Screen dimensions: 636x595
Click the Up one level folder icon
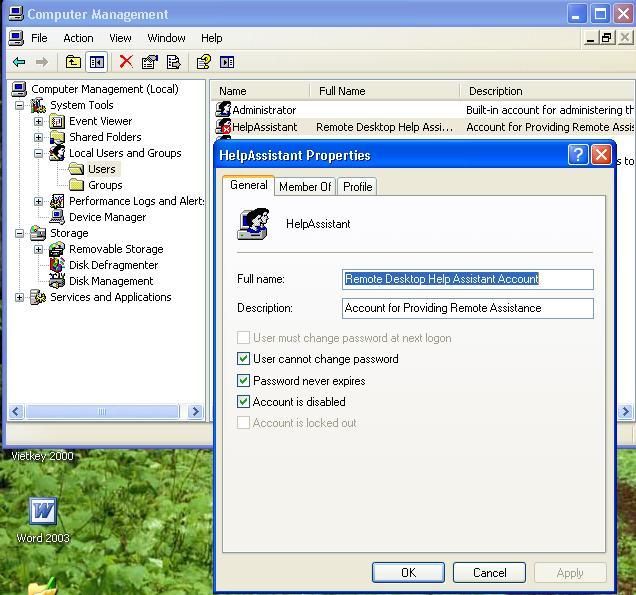[73, 62]
